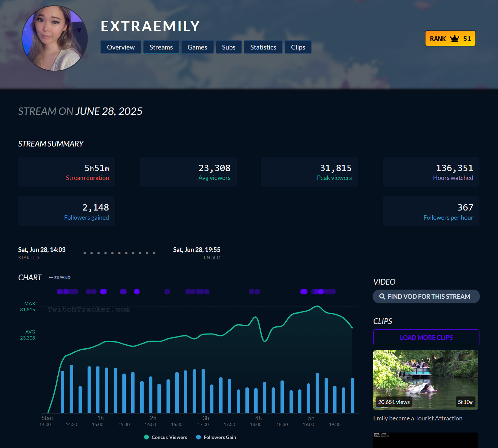
Task: Open the Games tab
Action: [197, 47]
